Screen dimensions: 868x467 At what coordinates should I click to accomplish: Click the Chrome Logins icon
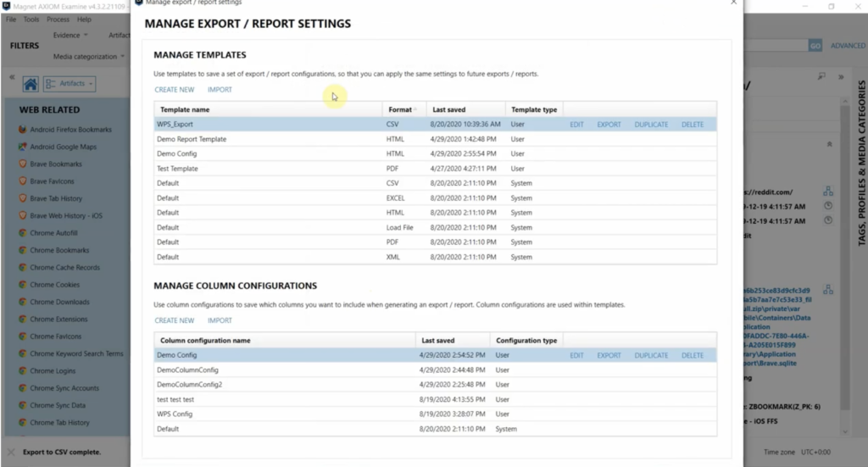(x=23, y=370)
